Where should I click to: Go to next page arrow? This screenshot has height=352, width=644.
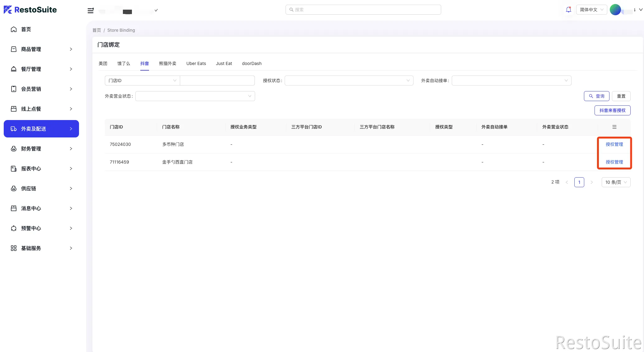click(x=591, y=182)
